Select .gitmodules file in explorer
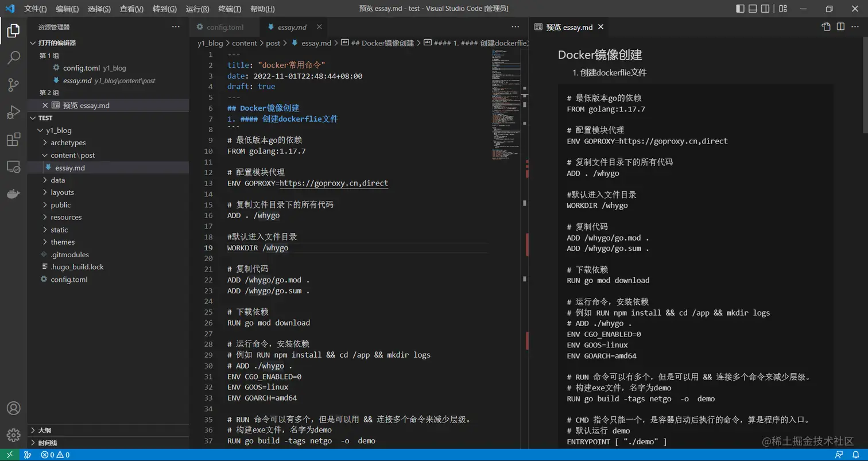The width and height of the screenshot is (868, 461). point(108,254)
